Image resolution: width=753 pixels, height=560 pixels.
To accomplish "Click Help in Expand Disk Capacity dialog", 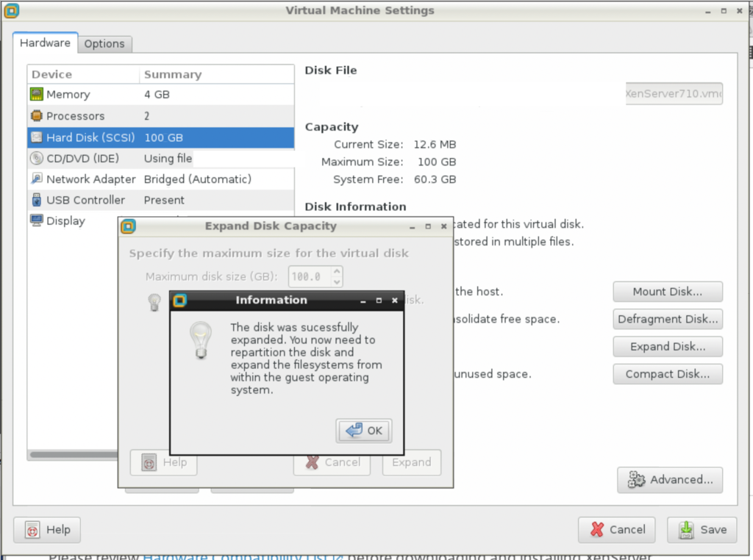I will (x=164, y=462).
